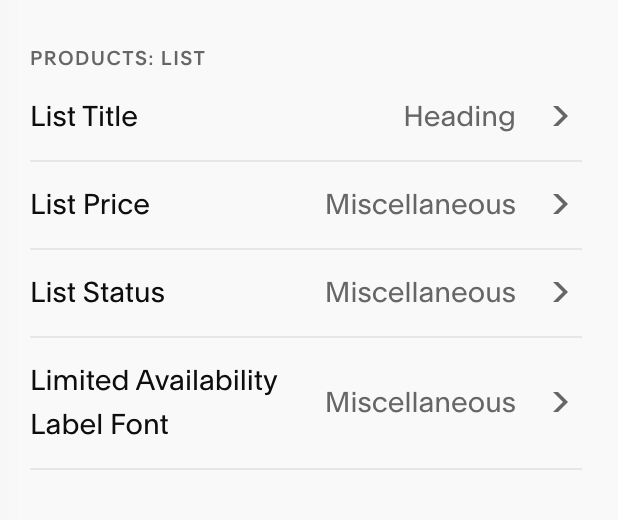Change List Price from Miscellaneous style
The width and height of the screenshot is (618, 520).
pos(420,205)
